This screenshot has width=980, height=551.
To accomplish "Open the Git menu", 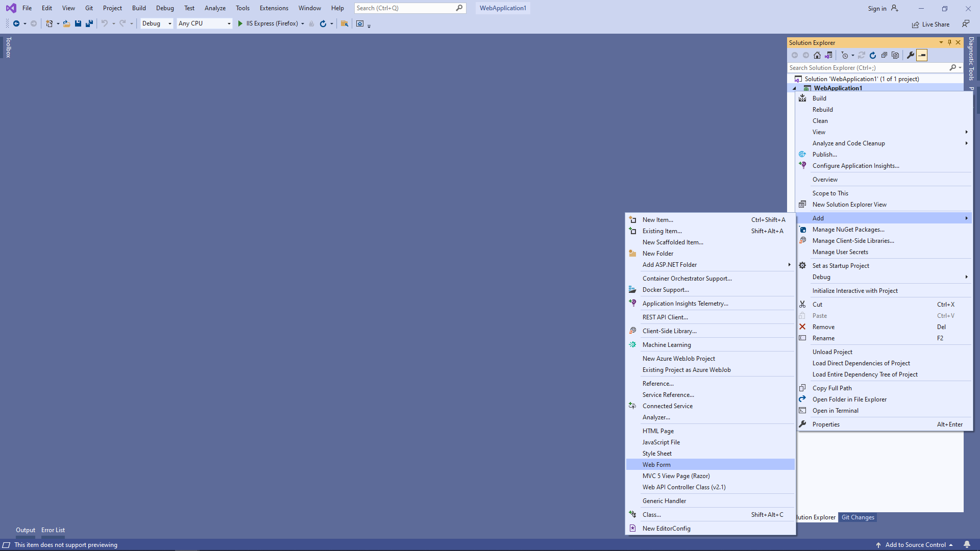I will click(x=89, y=8).
